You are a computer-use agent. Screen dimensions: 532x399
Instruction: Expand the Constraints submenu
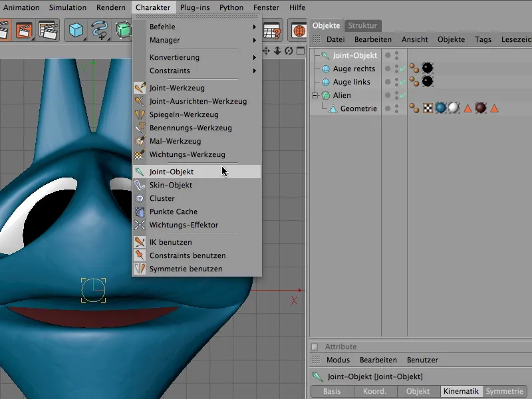[197, 70]
